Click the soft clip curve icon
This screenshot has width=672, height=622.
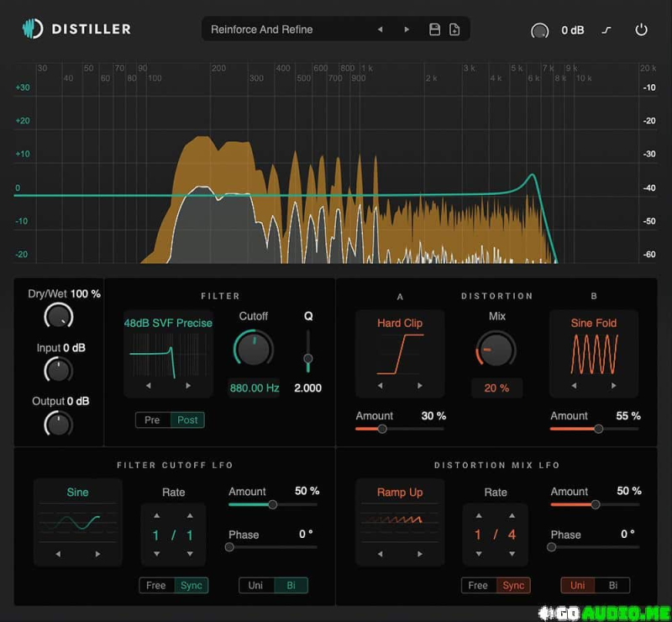pos(606,29)
